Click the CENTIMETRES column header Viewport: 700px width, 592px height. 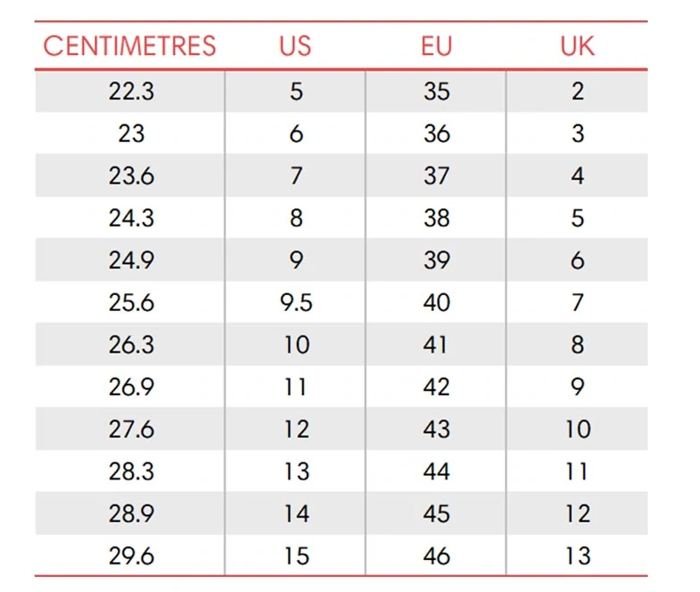click(x=129, y=46)
